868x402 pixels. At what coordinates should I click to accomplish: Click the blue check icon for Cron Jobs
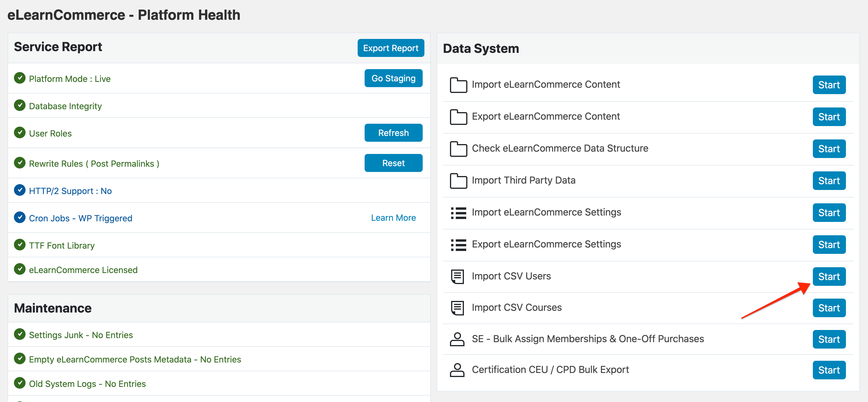pyautogui.click(x=20, y=217)
